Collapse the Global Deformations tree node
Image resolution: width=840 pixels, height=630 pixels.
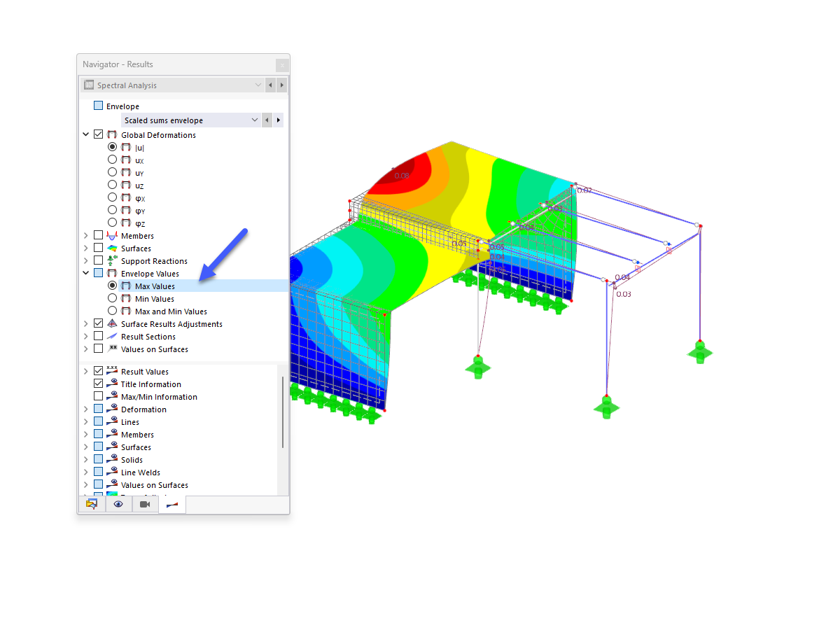click(85, 135)
